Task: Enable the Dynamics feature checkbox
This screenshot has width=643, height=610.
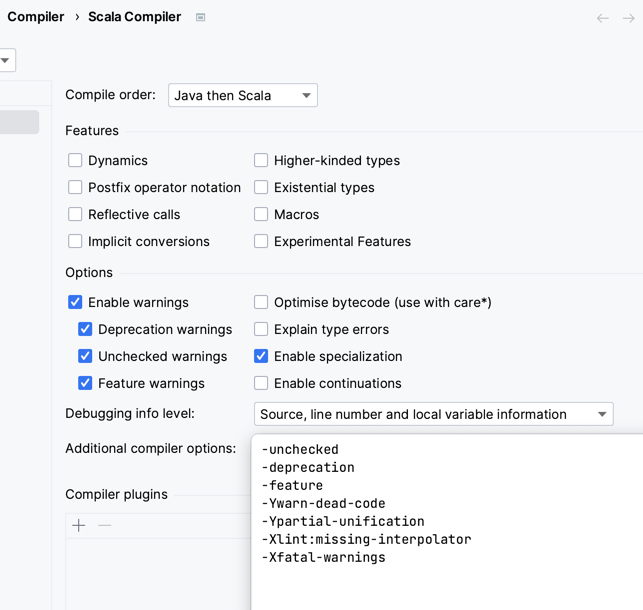Action: click(75, 160)
